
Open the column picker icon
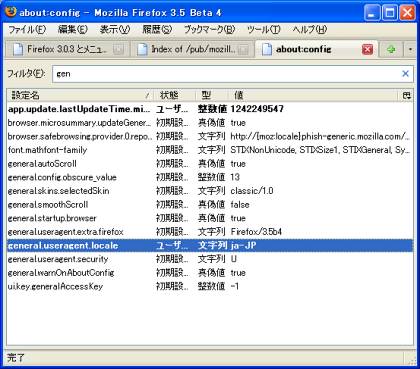point(407,95)
